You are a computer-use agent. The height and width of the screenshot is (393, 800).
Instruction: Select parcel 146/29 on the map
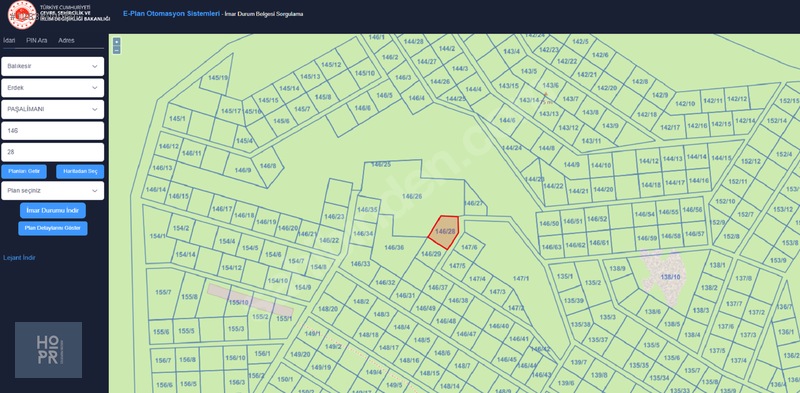[431, 254]
